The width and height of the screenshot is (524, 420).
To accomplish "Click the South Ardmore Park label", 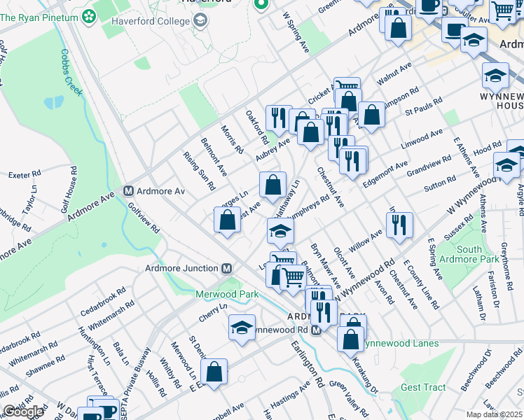I will pyautogui.click(x=469, y=254).
